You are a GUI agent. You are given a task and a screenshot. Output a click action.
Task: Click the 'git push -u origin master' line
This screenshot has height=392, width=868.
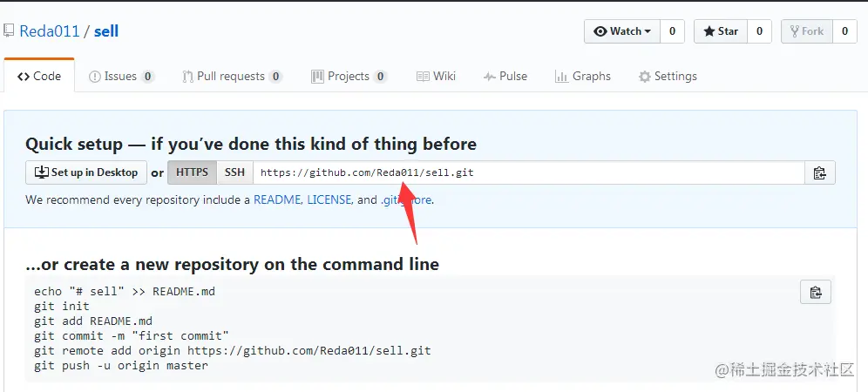[120, 366]
